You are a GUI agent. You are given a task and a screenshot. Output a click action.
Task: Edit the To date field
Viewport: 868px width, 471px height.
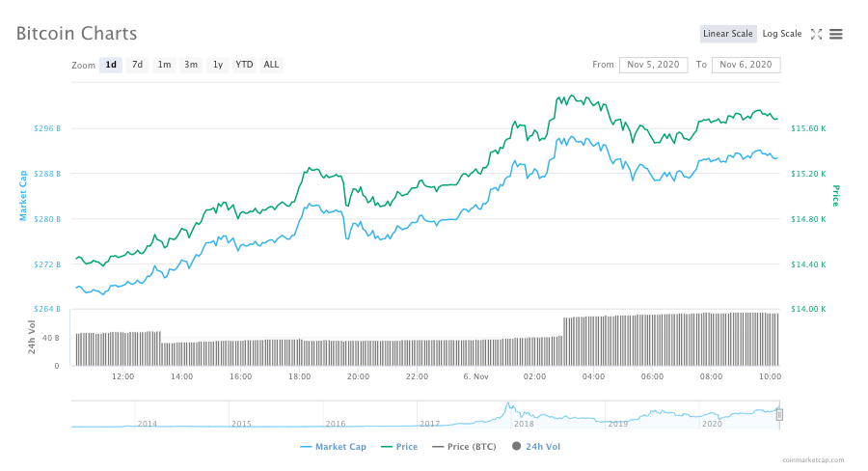(x=746, y=65)
